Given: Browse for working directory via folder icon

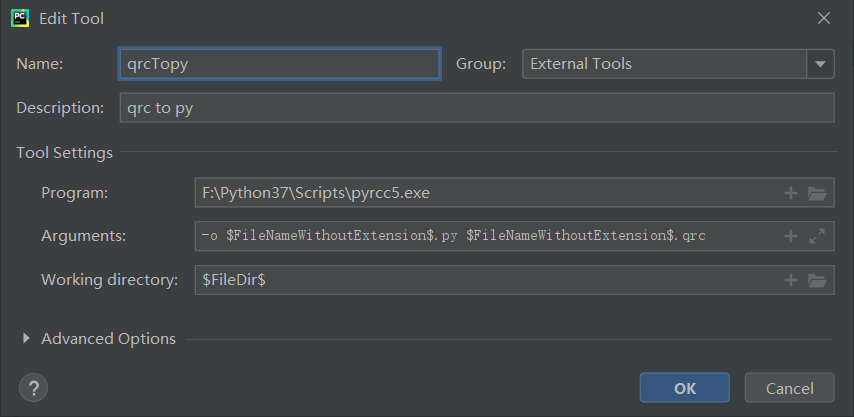Looking at the screenshot, I should (817, 280).
